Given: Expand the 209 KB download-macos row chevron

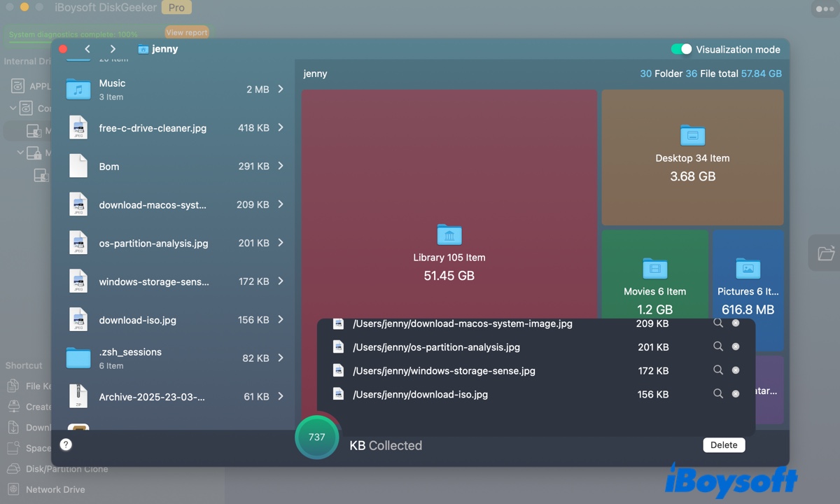Looking at the screenshot, I should [281, 204].
